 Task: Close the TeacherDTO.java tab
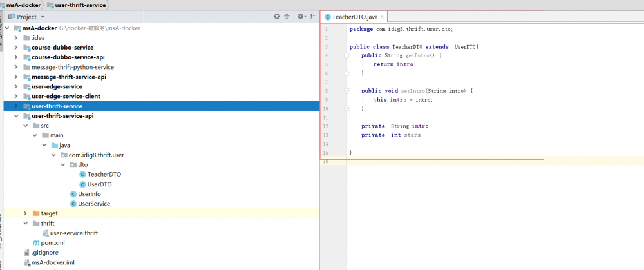(x=383, y=16)
